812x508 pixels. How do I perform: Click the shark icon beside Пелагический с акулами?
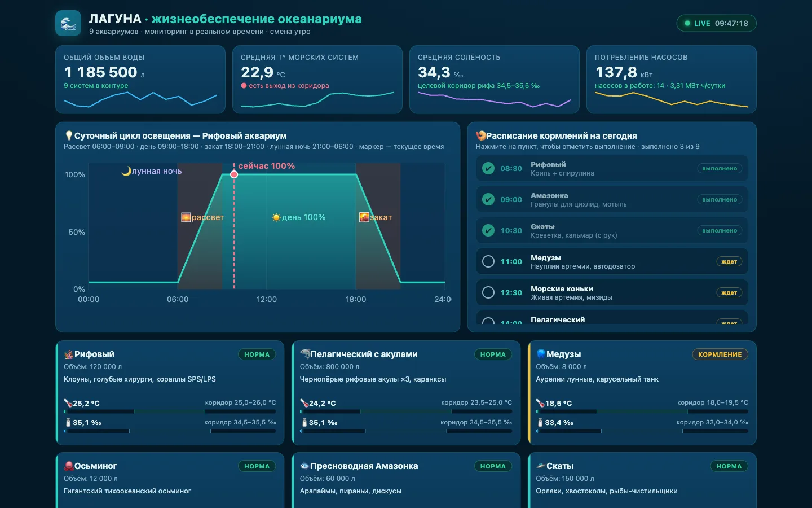(305, 354)
